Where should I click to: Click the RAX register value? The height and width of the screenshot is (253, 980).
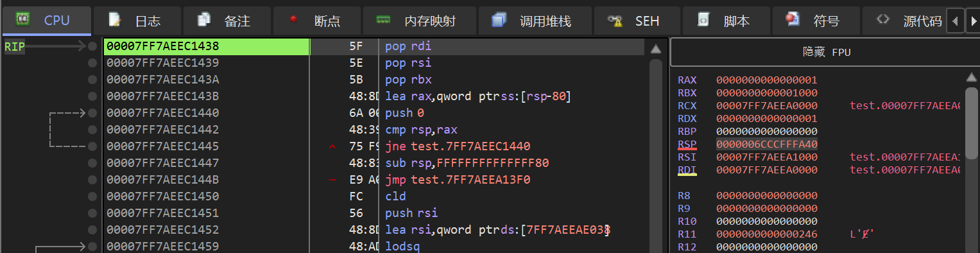[x=767, y=80]
